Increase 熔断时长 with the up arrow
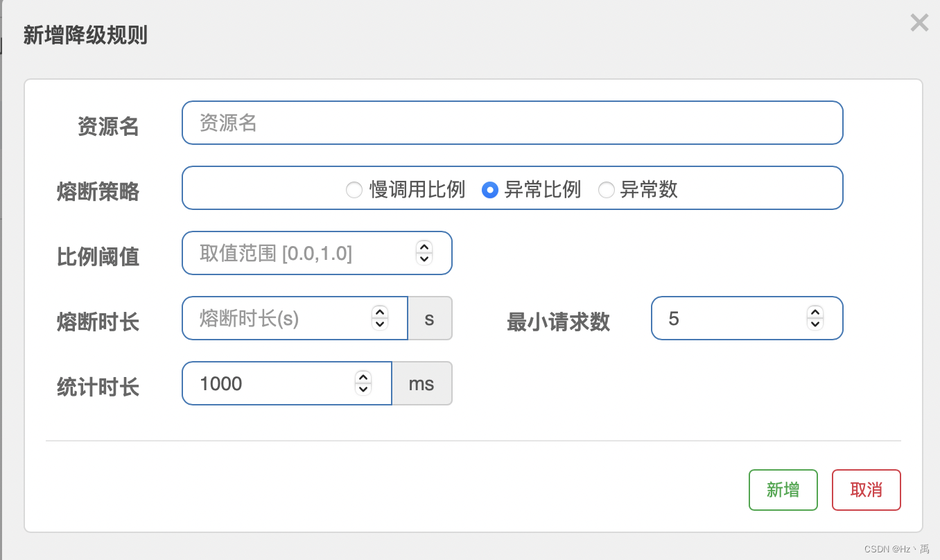The image size is (940, 560). 380,312
